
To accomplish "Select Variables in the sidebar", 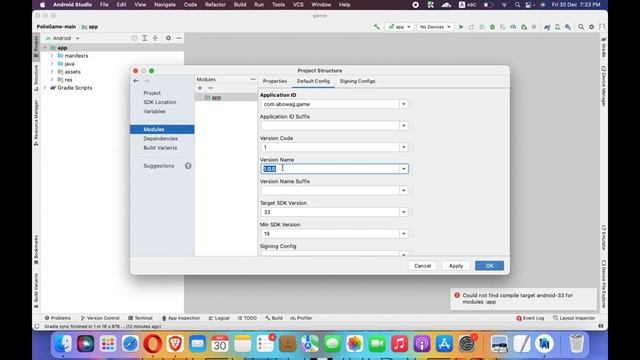I will [154, 111].
